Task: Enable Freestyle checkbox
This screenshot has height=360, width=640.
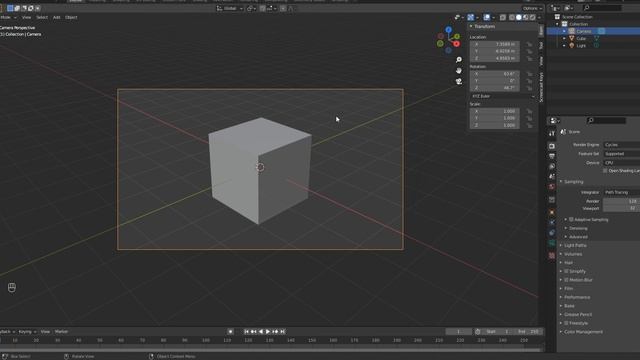Action: [x=567, y=323]
